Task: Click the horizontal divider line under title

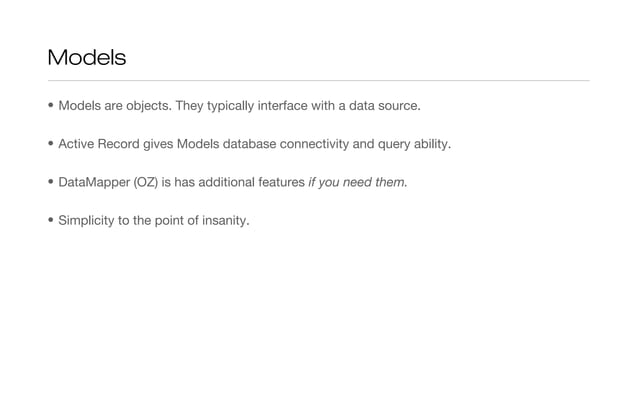Action: (319, 81)
